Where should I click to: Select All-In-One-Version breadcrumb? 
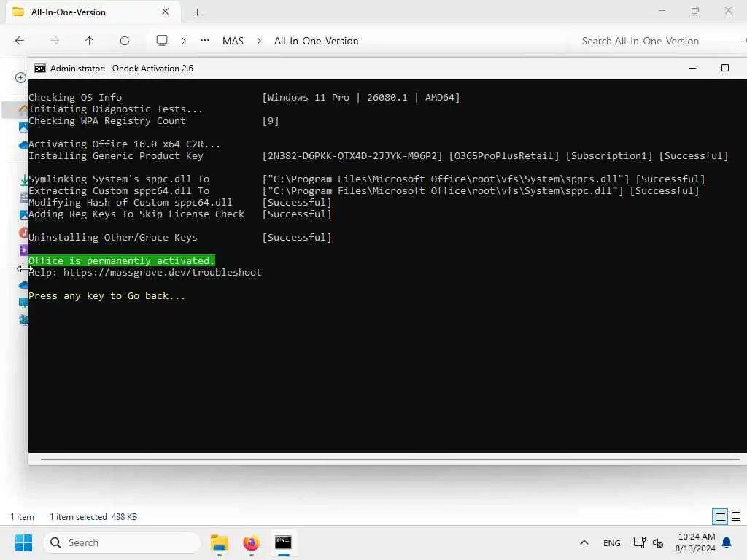(x=317, y=41)
